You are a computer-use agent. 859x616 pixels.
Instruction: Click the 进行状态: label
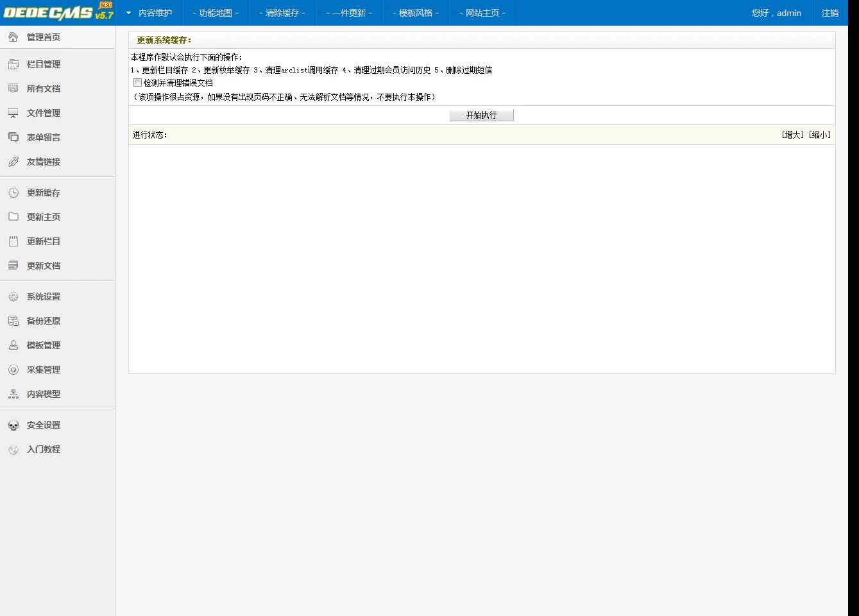coord(150,135)
